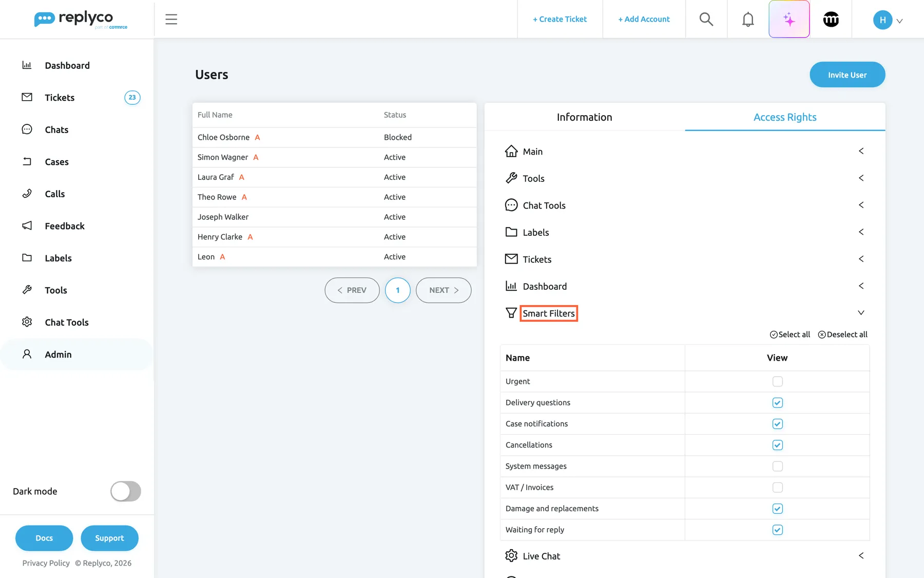Open Feedback from the sidebar

point(64,226)
